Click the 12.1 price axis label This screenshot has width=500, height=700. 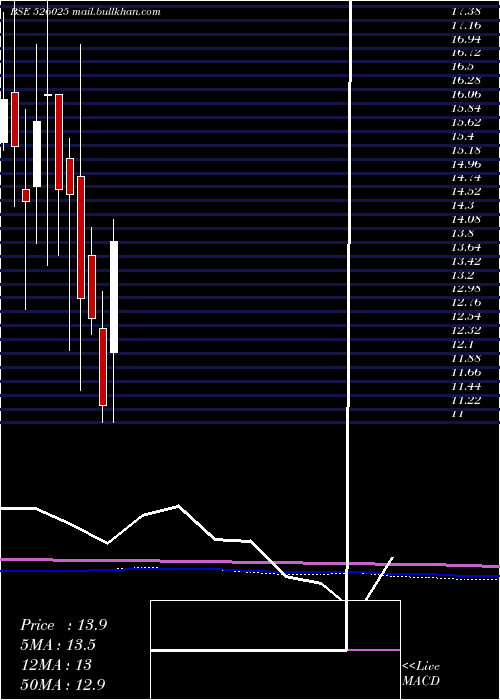click(462, 345)
